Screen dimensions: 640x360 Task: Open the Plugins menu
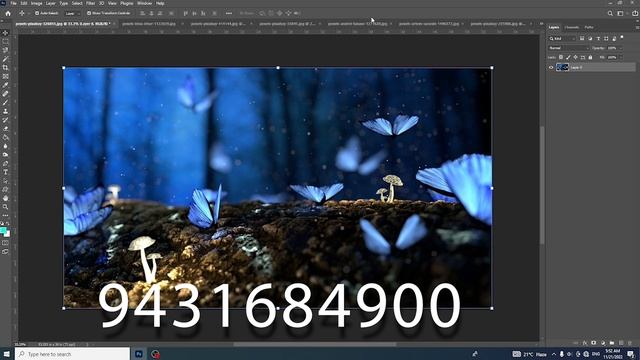(x=127, y=3)
